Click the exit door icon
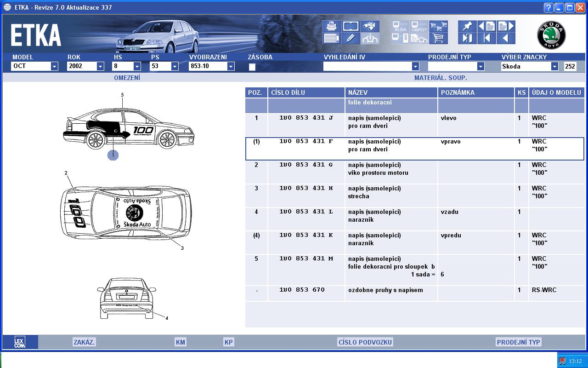The height and width of the screenshot is (368, 588). point(467,38)
